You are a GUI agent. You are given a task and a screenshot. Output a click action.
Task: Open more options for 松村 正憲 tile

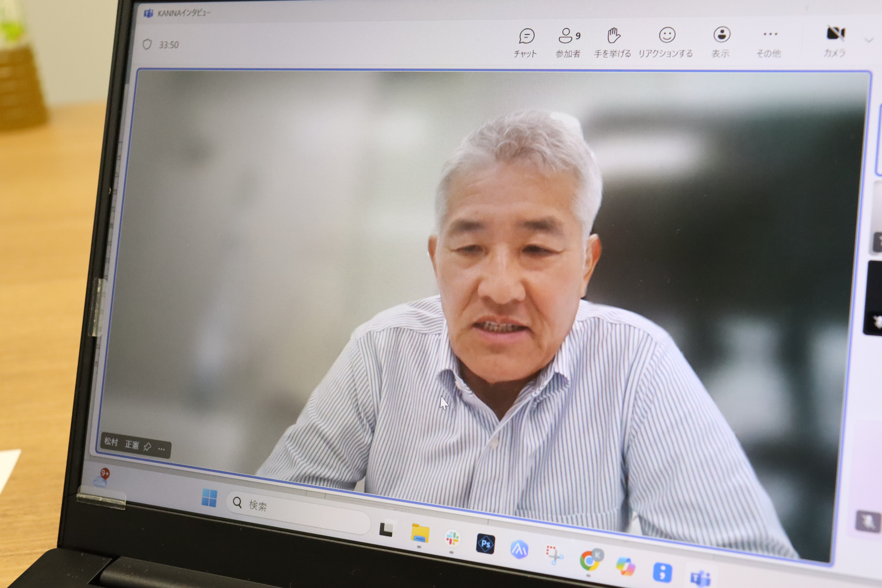162,449
